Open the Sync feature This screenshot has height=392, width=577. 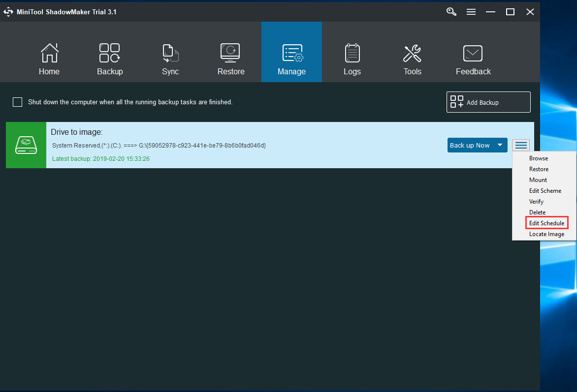click(170, 58)
